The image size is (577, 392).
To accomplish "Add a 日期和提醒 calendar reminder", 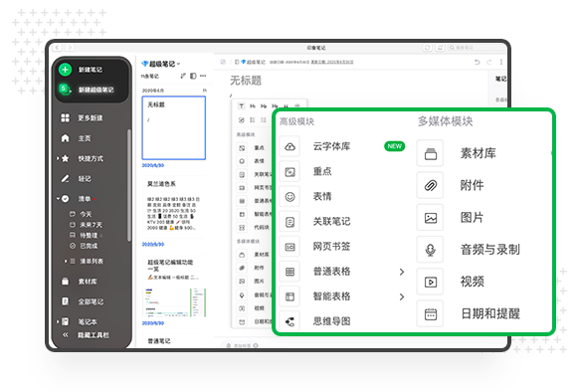I will coord(430,314).
